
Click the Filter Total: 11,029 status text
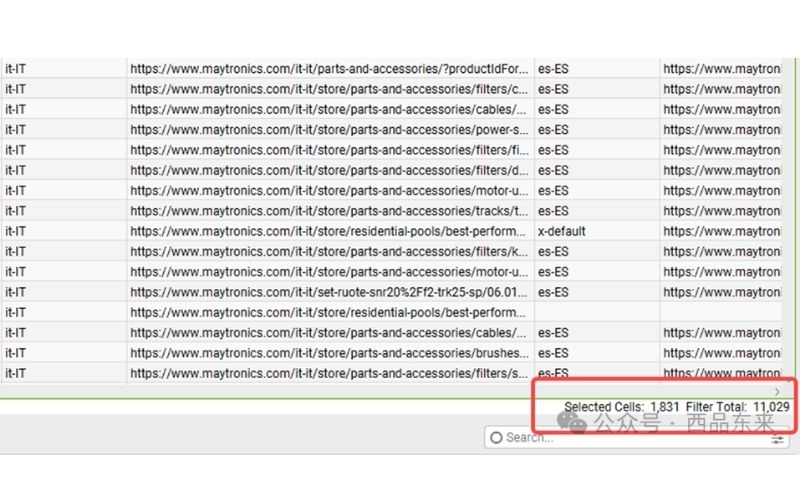click(737, 407)
